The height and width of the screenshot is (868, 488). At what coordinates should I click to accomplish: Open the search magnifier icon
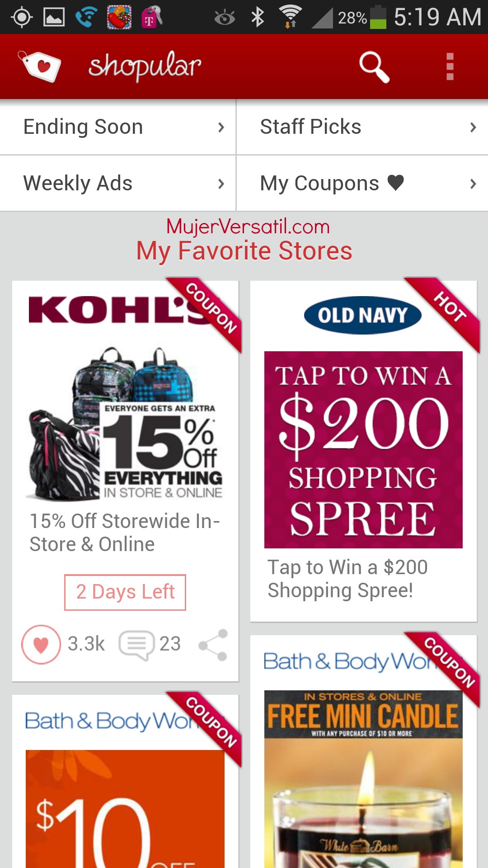[374, 67]
